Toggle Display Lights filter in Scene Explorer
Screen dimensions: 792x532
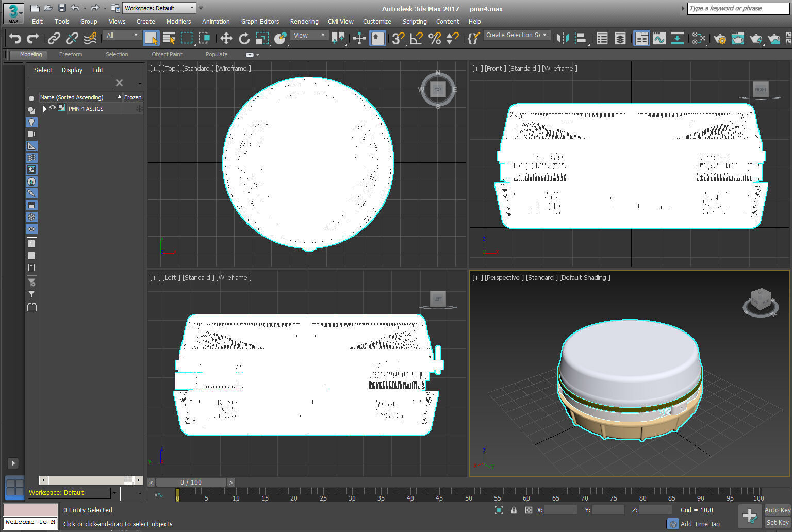click(31, 122)
